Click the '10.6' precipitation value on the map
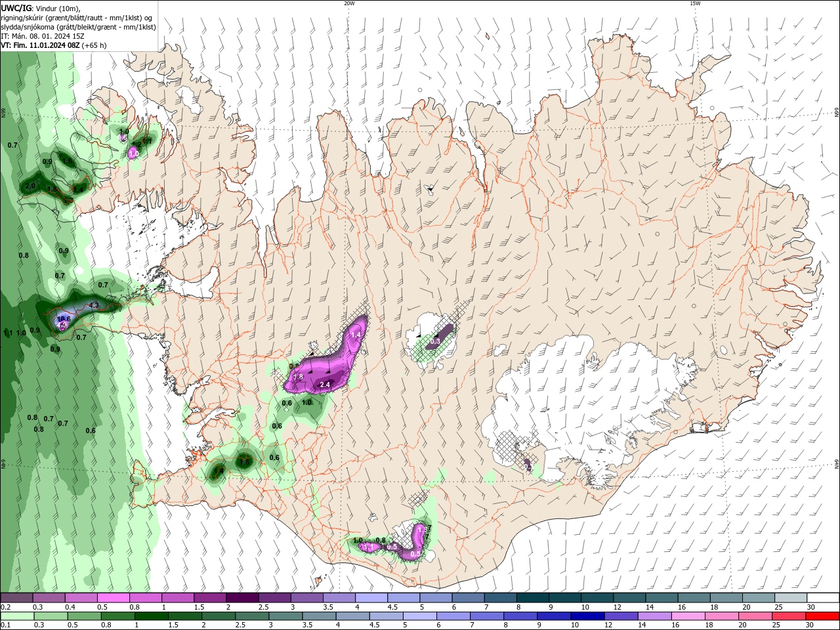 click(64, 319)
